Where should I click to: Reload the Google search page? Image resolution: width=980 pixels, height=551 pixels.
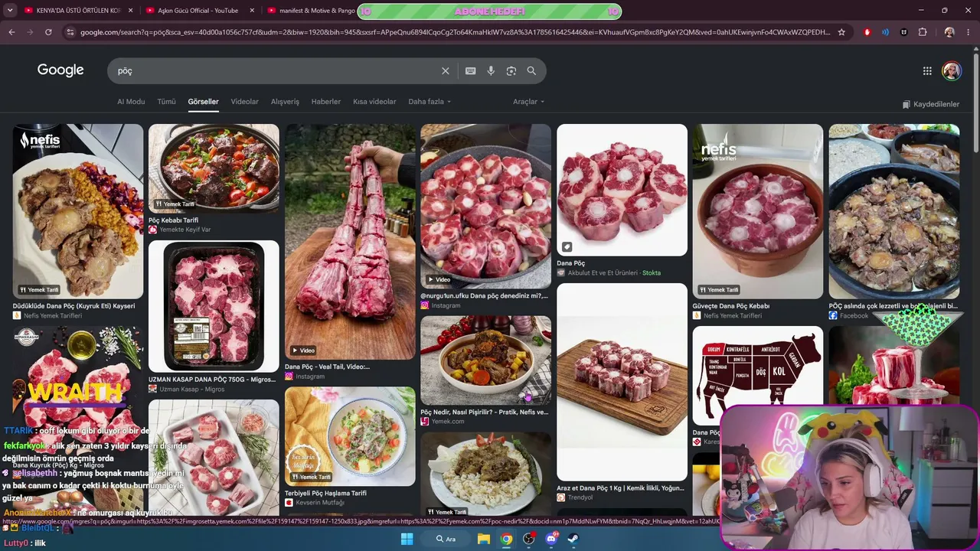(48, 32)
